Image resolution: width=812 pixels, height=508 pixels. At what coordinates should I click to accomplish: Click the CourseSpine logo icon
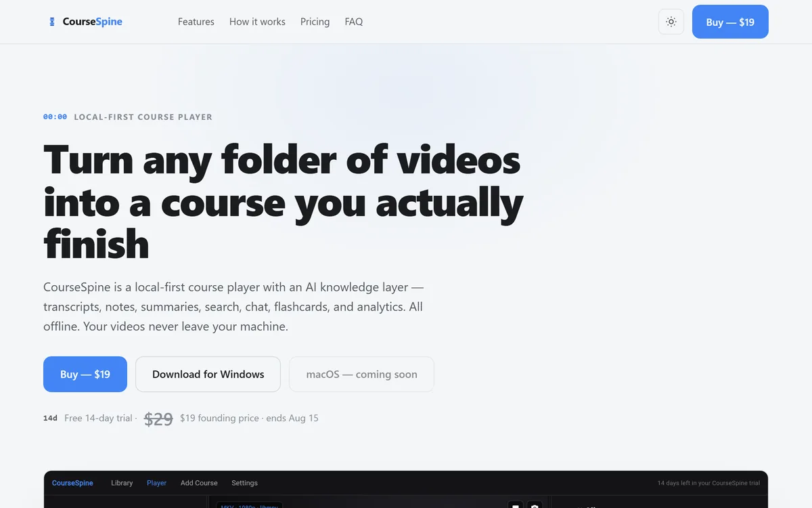pos(52,22)
